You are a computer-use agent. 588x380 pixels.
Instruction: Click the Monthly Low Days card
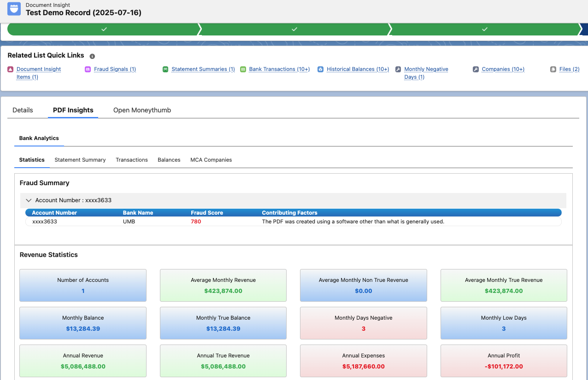click(504, 323)
